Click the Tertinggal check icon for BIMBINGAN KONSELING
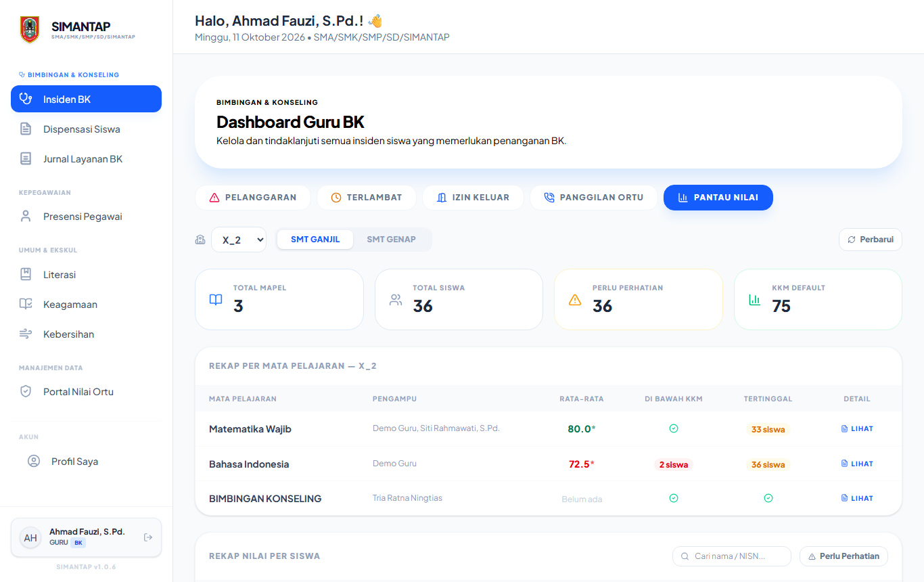Viewport: 924px width, 582px height. (x=768, y=498)
